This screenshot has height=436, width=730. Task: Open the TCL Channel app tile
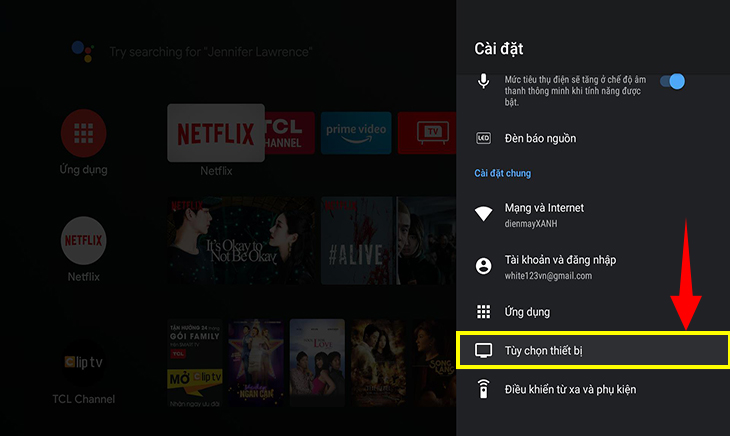tap(290, 133)
